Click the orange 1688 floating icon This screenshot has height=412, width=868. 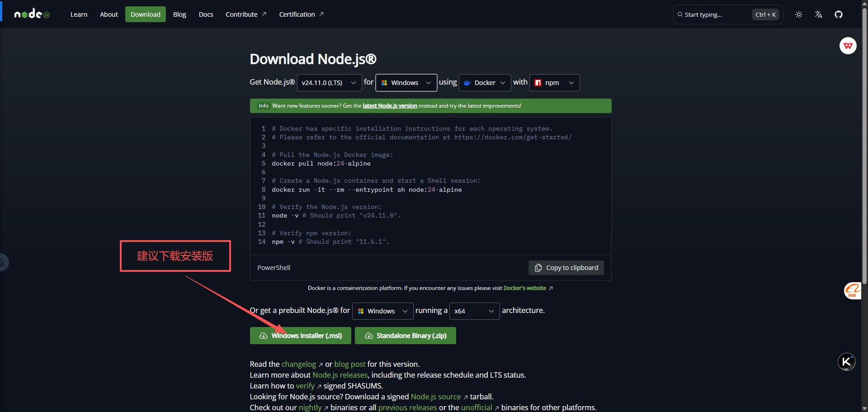point(852,291)
